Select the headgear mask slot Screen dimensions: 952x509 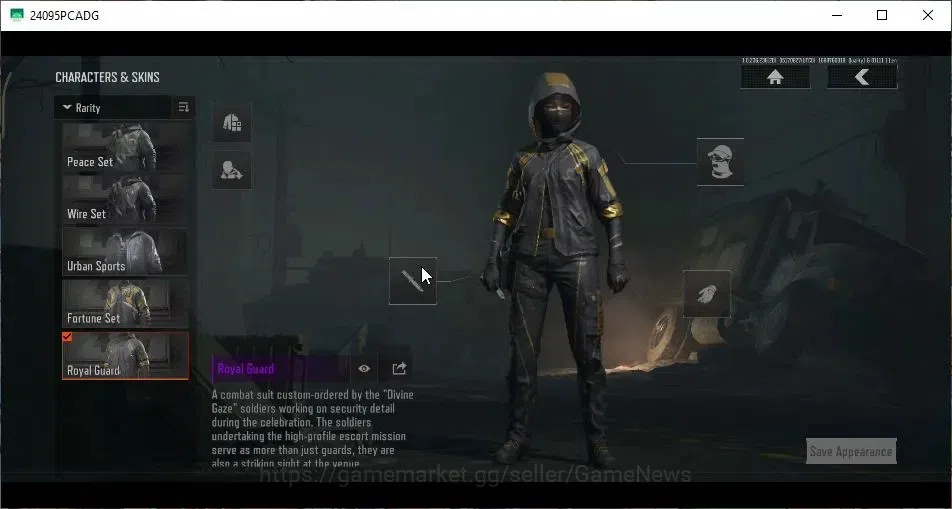720,162
